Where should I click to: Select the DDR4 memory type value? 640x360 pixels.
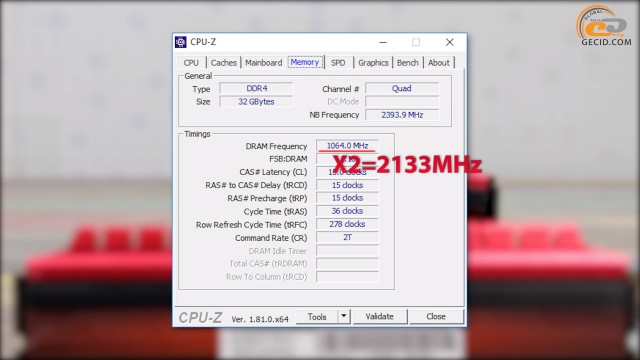point(256,89)
